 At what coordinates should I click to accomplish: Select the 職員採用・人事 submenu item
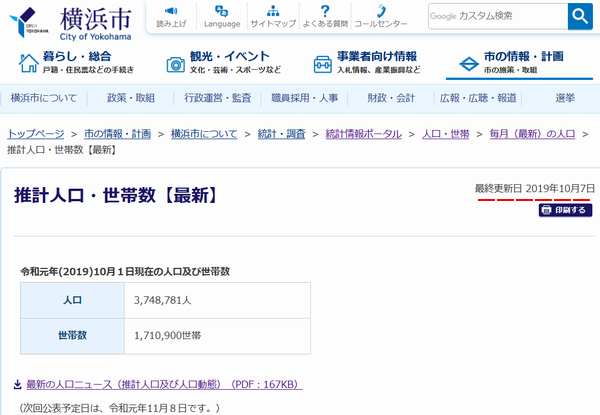(305, 98)
